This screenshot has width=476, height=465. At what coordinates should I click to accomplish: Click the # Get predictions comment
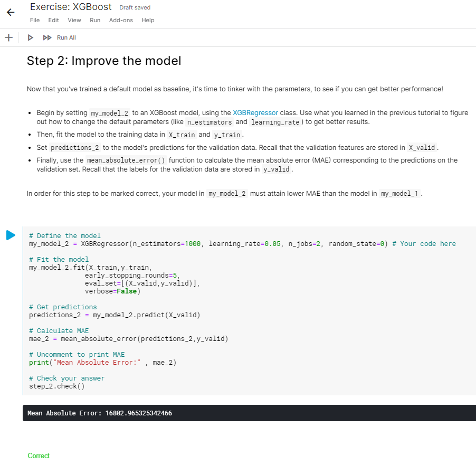click(63, 307)
